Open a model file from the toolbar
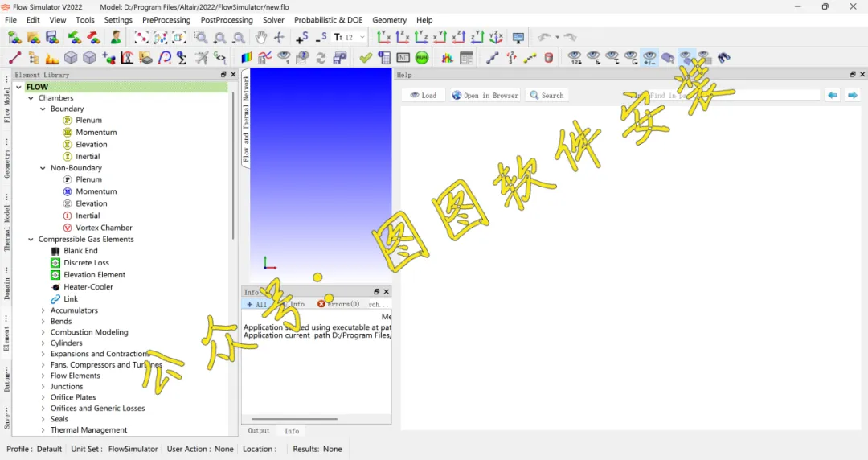This screenshot has height=460, width=868. click(x=34, y=38)
